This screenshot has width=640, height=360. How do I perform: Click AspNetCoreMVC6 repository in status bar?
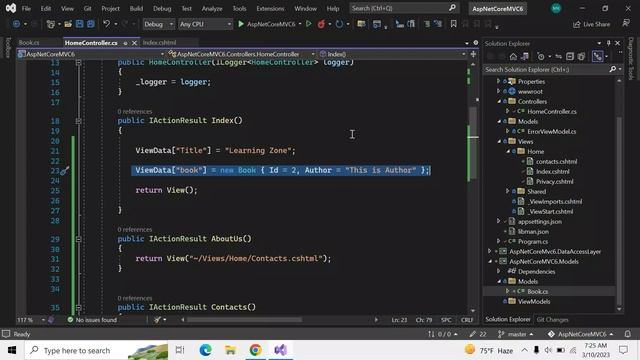tap(581, 334)
